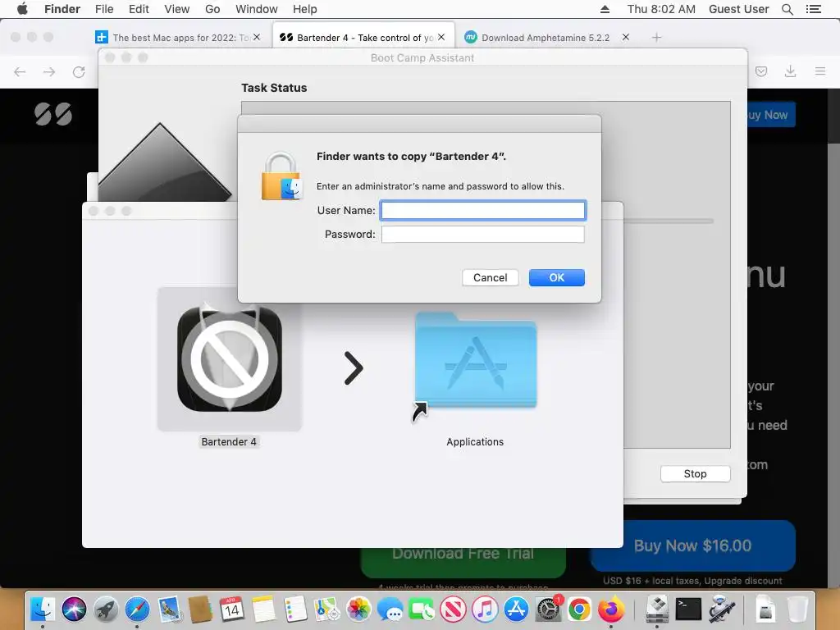Click the Bartender logo on webpage
This screenshot has height=630, width=840.
pos(53,114)
